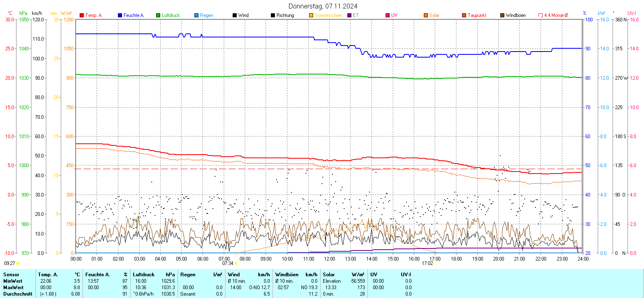The height and width of the screenshot is (298, 644).
Task: Click the orange Solar legend square
Action: (x=426, y=15)
